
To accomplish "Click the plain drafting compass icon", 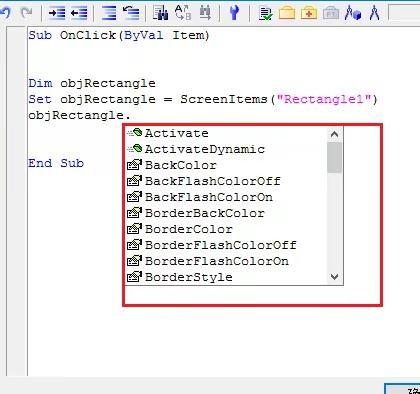I will [x=375, y=13].
